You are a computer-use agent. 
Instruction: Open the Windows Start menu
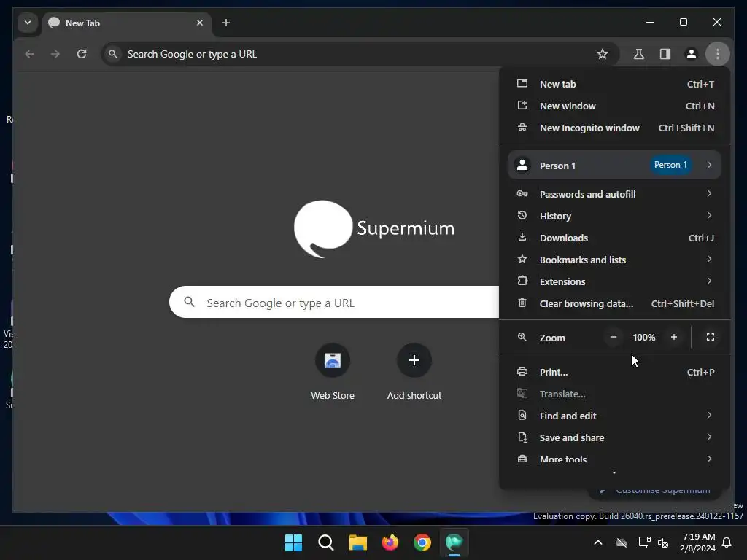[x=293, y=542]
